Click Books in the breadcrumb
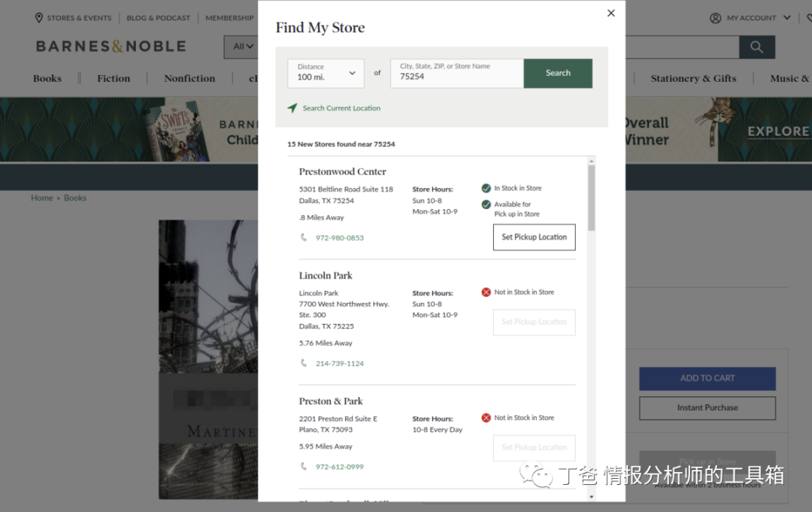This screenshot has width=812, height=512. [x=75, y=198]
